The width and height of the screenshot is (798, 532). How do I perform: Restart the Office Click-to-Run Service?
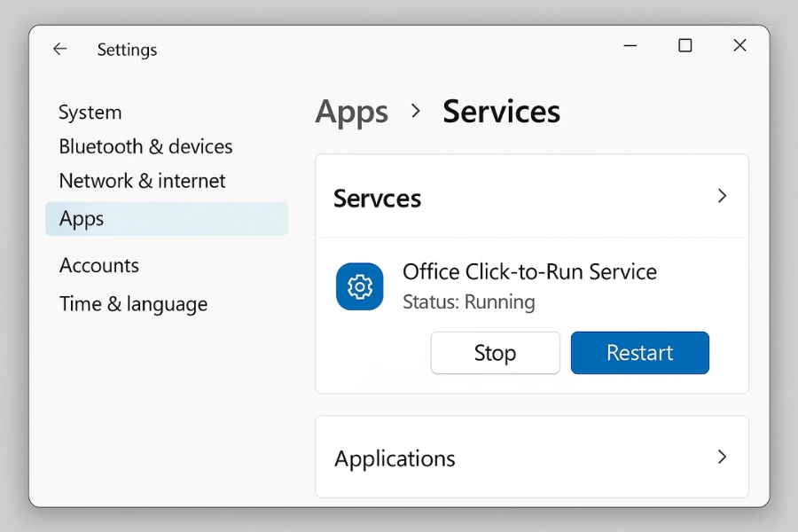pos(639,352)
